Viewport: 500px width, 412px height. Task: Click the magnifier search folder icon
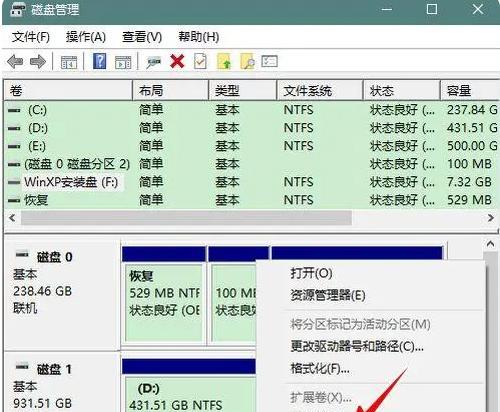pos(247,61)
